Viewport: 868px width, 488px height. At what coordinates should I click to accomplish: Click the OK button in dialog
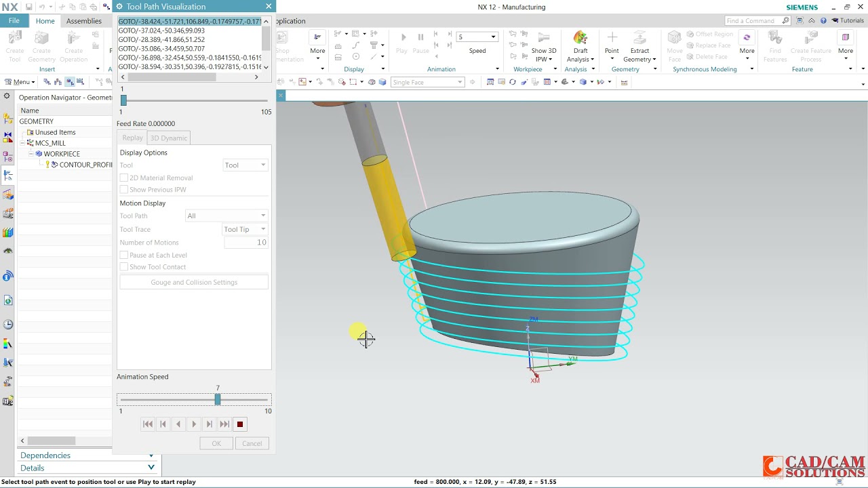(216, 443)
